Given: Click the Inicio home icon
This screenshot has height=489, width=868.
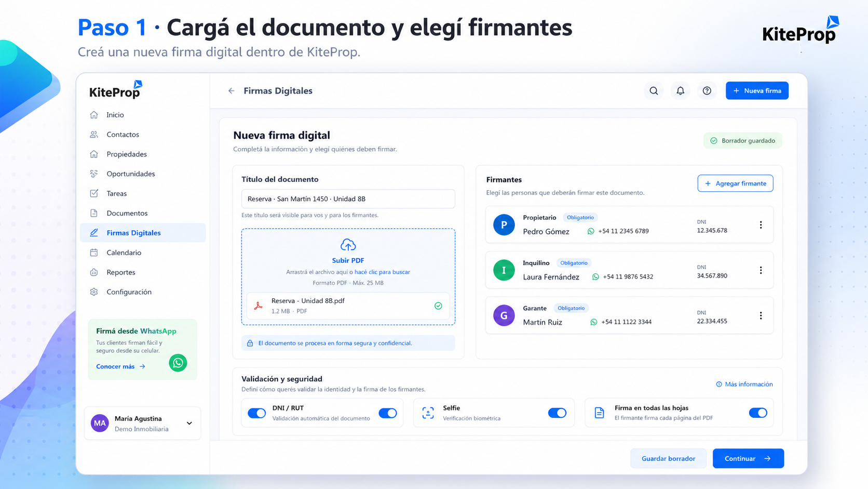Looking at the screenshot, I should 94,115.
